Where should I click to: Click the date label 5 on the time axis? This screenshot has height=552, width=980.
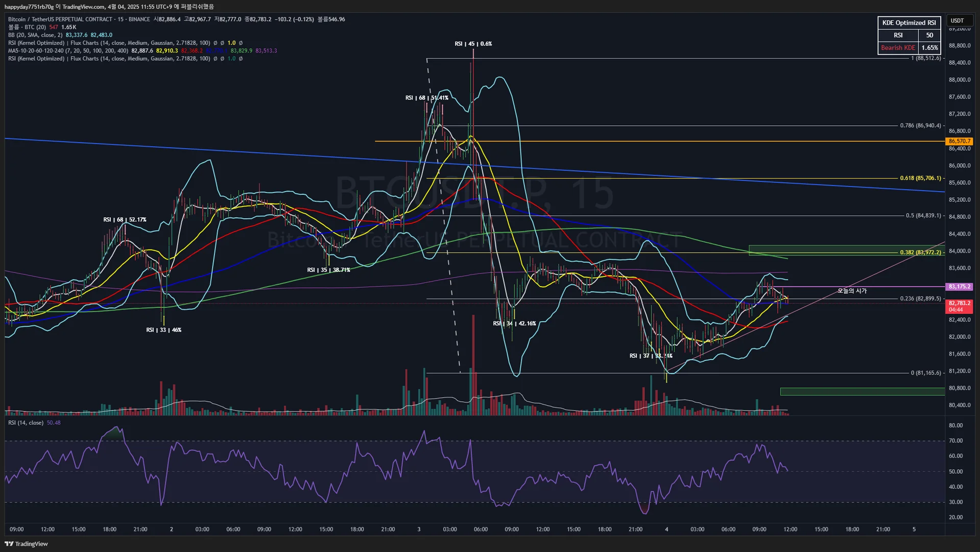[x=914, y=530]
